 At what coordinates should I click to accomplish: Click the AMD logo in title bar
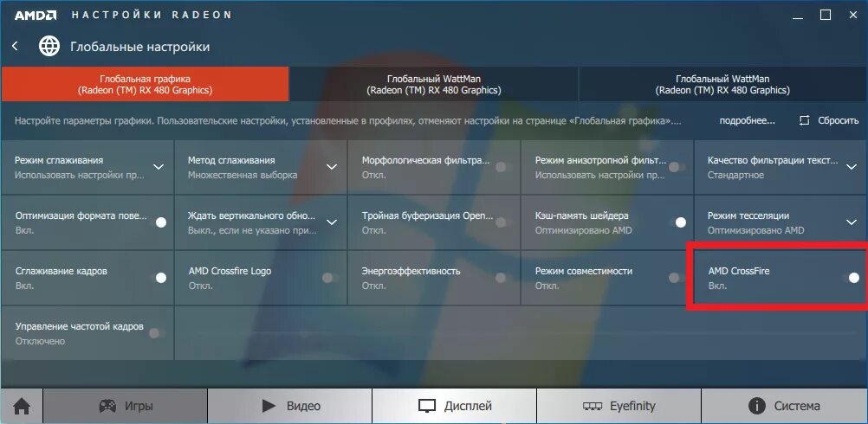click(36, 16)
